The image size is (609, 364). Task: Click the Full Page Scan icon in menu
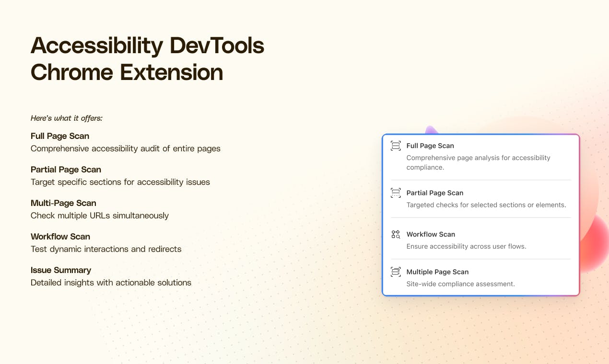(396, 146)
